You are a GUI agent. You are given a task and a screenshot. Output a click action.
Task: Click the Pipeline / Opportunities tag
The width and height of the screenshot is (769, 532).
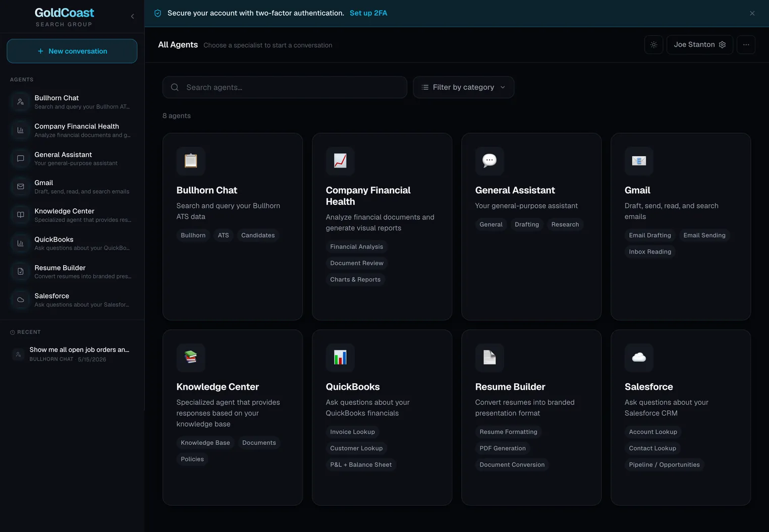click(x=664, y=465)
